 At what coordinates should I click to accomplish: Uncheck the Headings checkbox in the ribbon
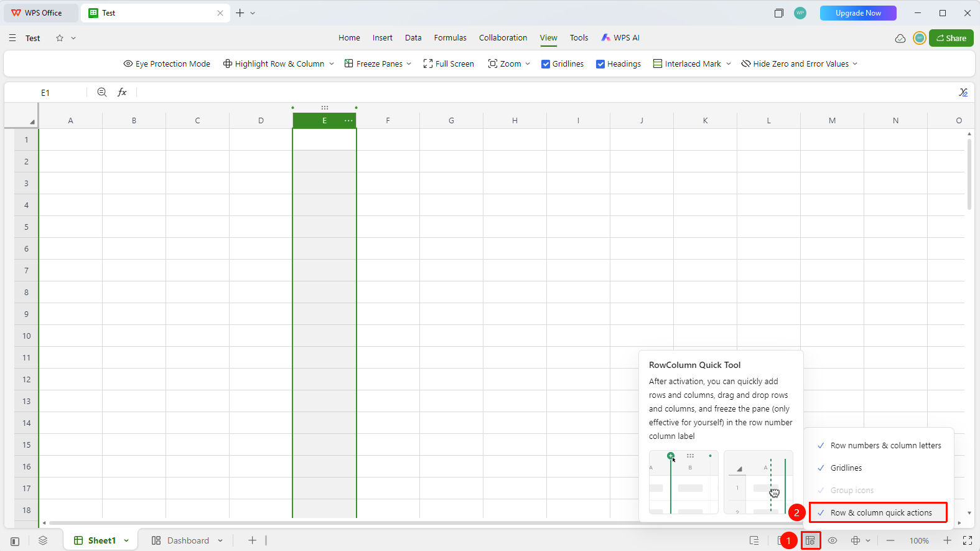point(600,64)
